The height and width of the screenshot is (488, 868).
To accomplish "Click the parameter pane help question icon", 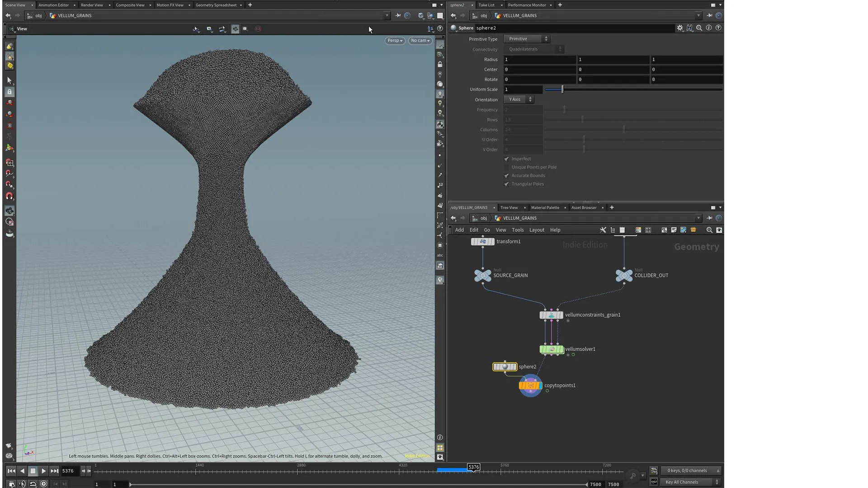I will [718, 28].
